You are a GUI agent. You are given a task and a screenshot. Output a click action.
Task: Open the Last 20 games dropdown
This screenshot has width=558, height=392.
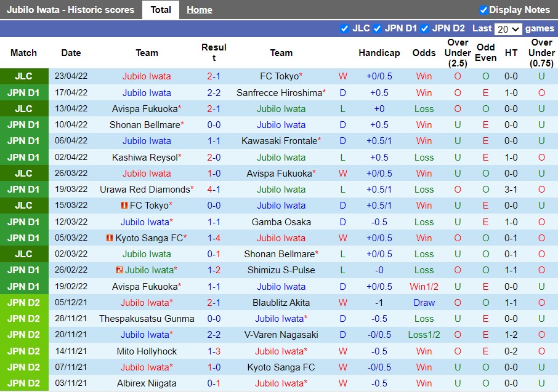[x=508, y=29]
